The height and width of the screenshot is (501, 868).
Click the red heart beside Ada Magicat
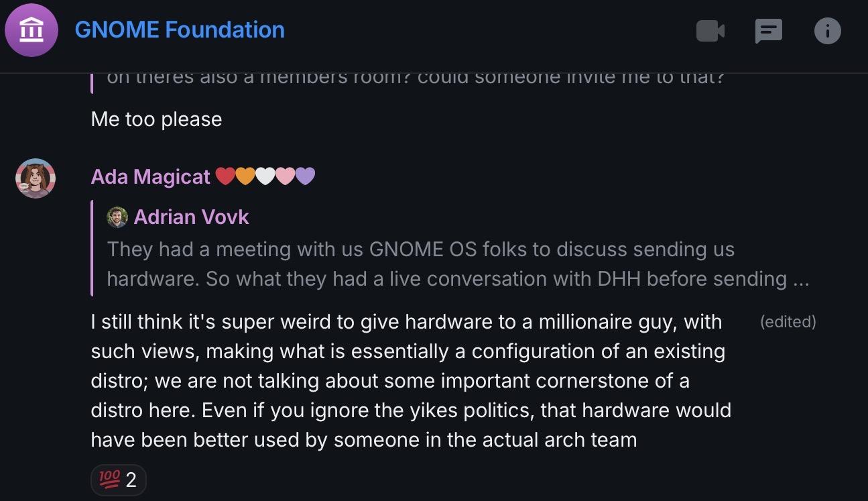pos(225,176)
